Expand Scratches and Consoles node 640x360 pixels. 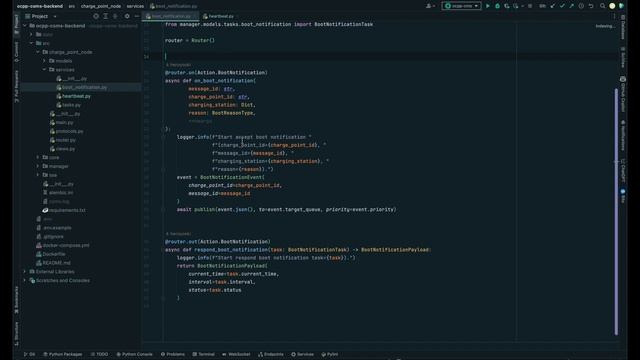pyautogui.click(x=25, y=281)
